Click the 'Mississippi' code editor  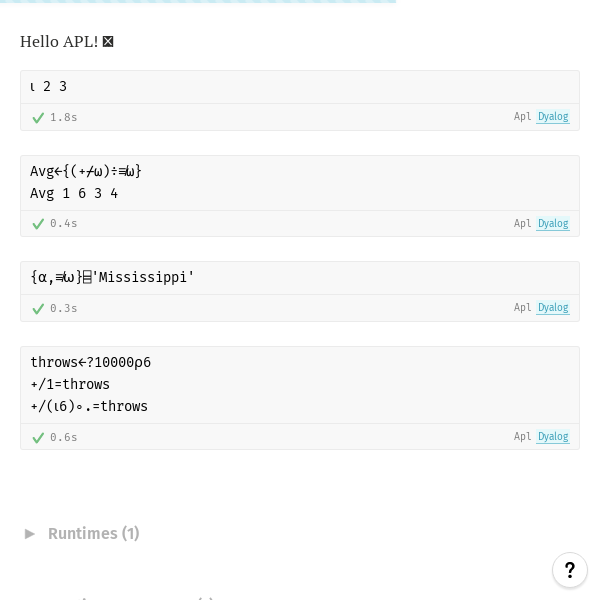pos(300,278)
